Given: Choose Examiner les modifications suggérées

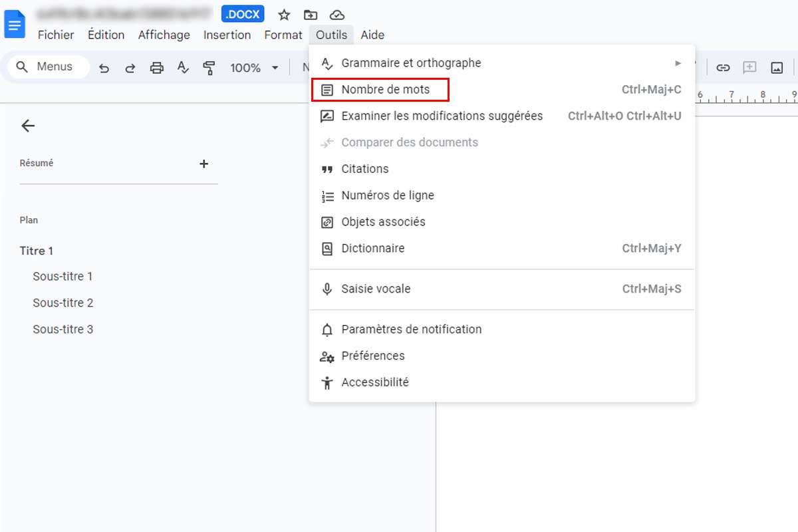Looking at the screenshot, I should coord(502,116).
